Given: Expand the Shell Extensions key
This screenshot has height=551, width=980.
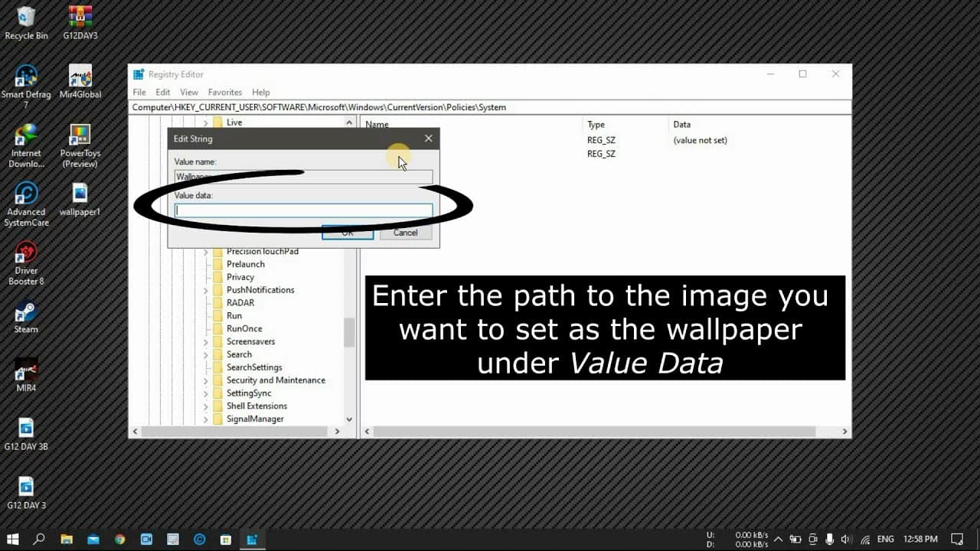Looking at the screenshot, I should pos(205,406).
